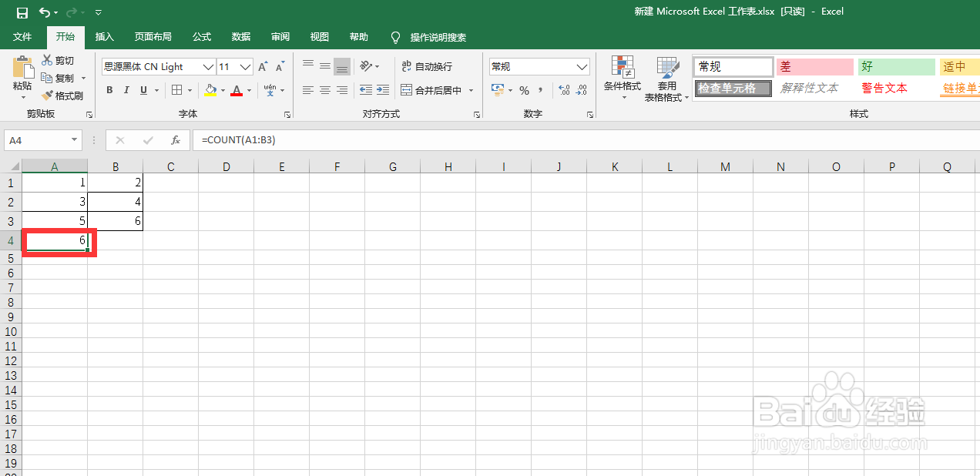Open the fill color dropdown arrow

pyautogui.click(x=223, y=90)
